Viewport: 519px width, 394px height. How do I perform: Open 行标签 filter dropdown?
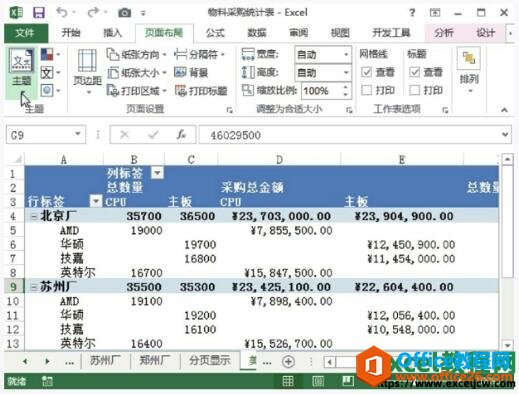coord(96,201)
